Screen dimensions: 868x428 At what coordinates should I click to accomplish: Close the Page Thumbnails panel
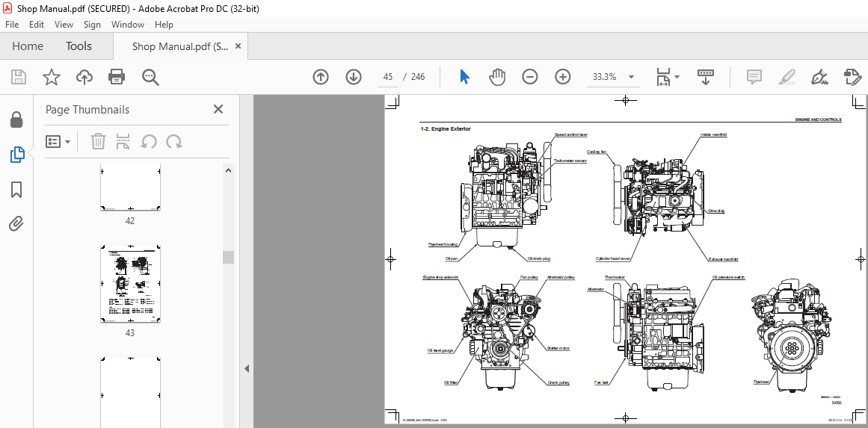(218, 110)
